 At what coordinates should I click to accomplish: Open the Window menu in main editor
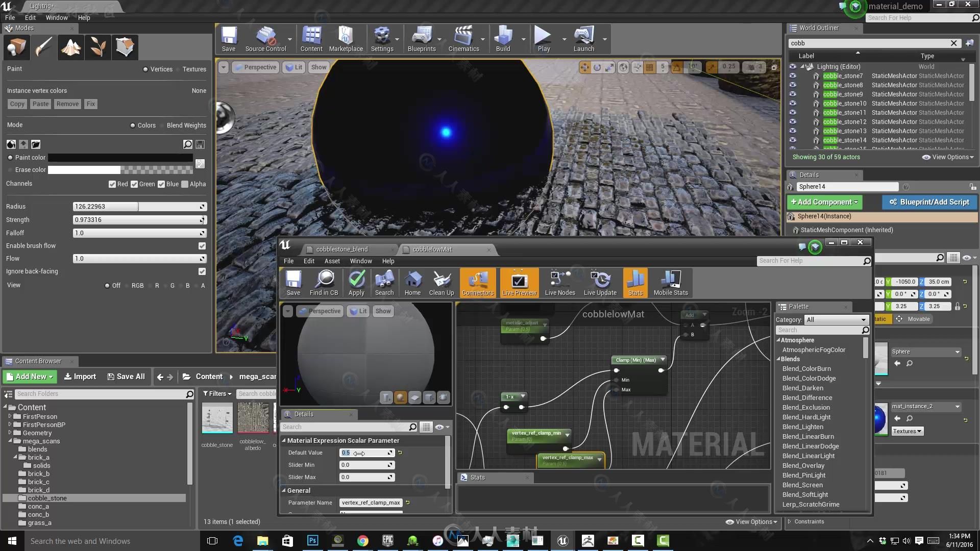[x=56, y=17]
